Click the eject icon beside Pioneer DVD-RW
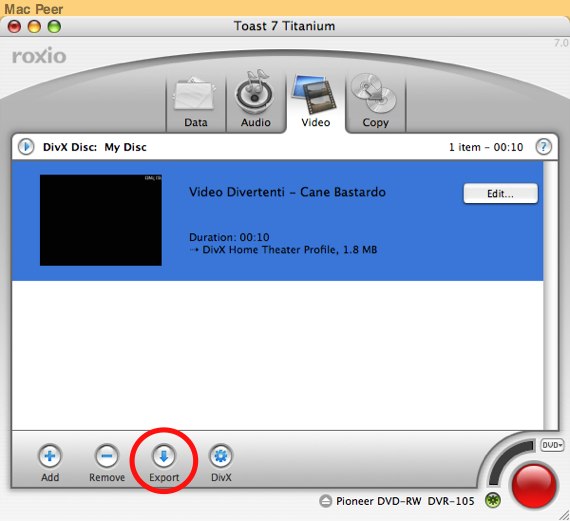Image resolution: width=570 pixels, height=521 pixels. [325, 501]
